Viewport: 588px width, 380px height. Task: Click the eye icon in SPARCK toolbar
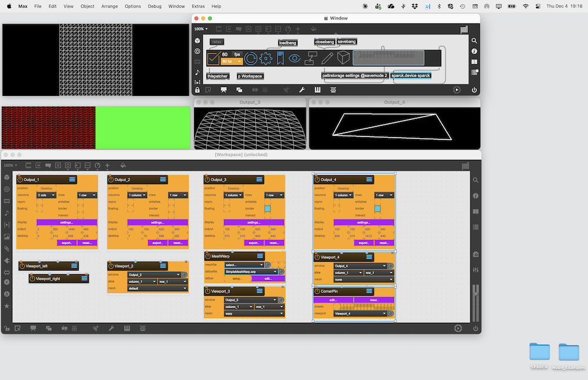(295, 58)
